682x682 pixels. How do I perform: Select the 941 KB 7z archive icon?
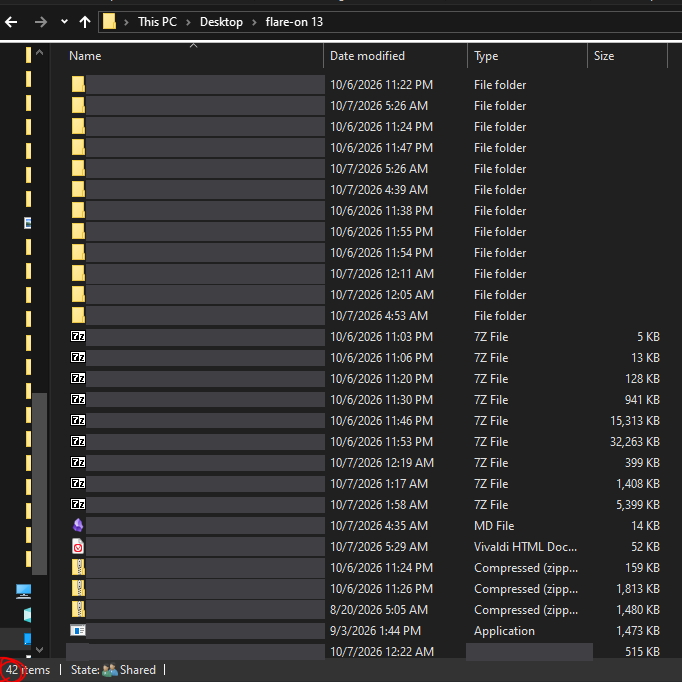78,399
